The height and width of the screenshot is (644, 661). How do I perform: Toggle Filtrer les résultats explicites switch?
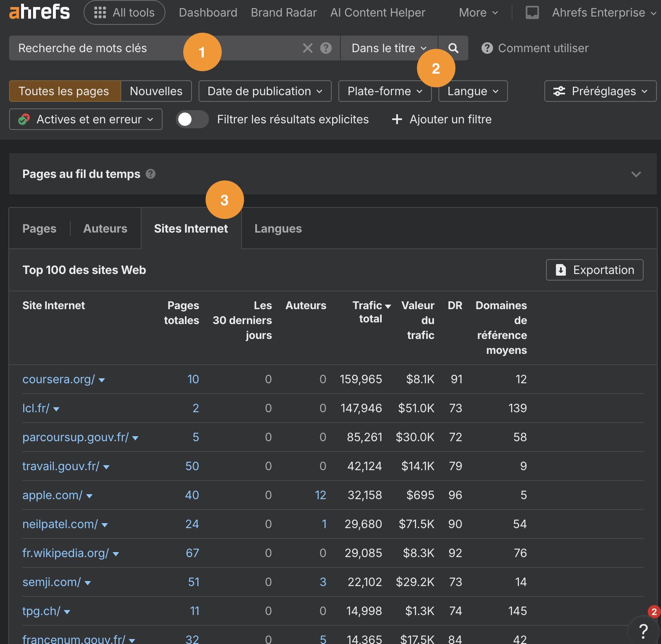[x=192, y=119]
